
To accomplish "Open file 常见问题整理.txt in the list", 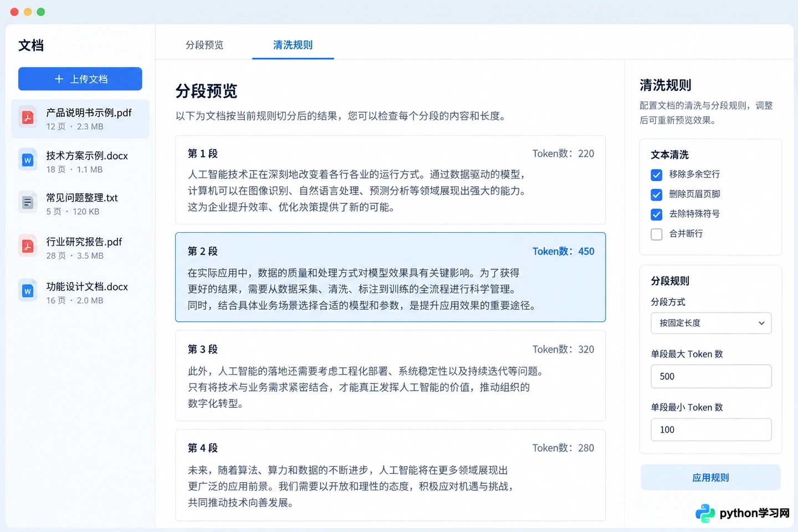I will pos(80,204).
